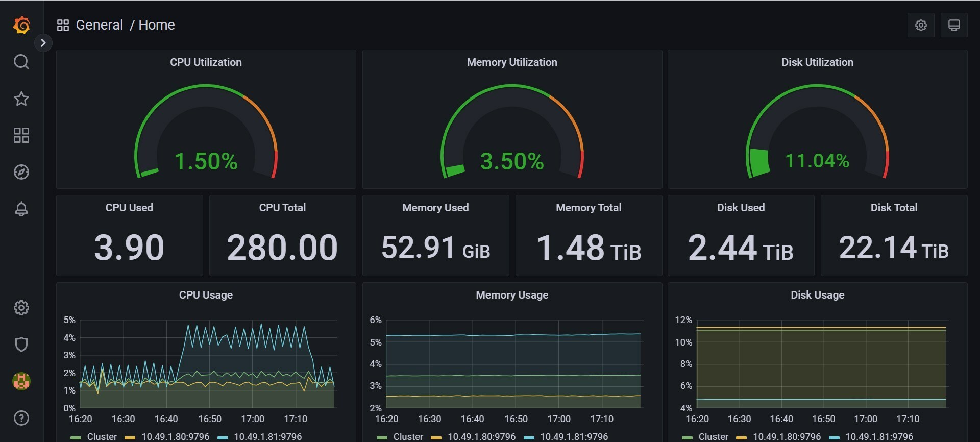Open the Server Admin shield icon
The height and width of the screenshot is (442, 980).
(21, 345)
